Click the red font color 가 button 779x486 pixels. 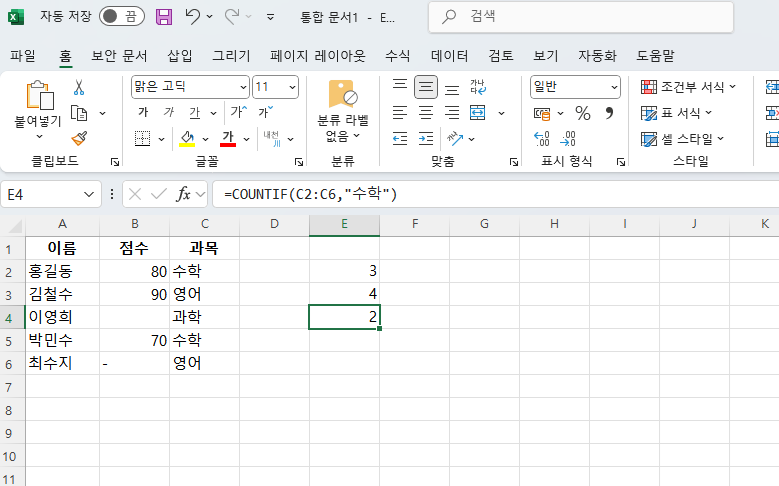pos(228,139)
